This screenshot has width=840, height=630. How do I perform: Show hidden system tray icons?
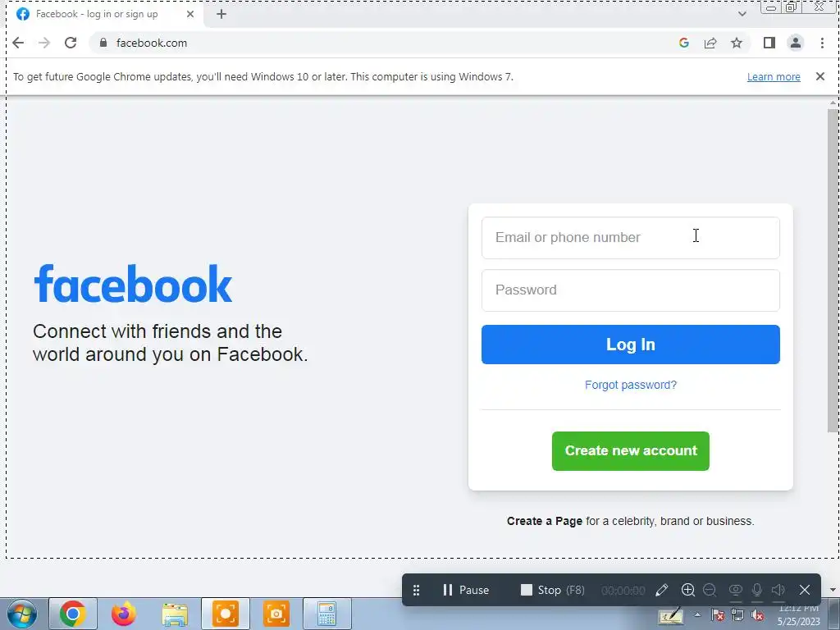(697, 615)
